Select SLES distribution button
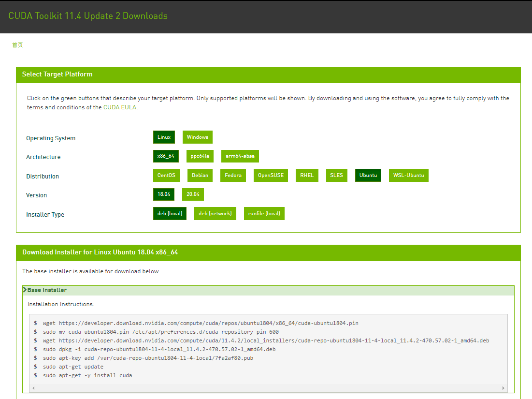Viewport: 532px width, 399px height. (x=337, y=175)
